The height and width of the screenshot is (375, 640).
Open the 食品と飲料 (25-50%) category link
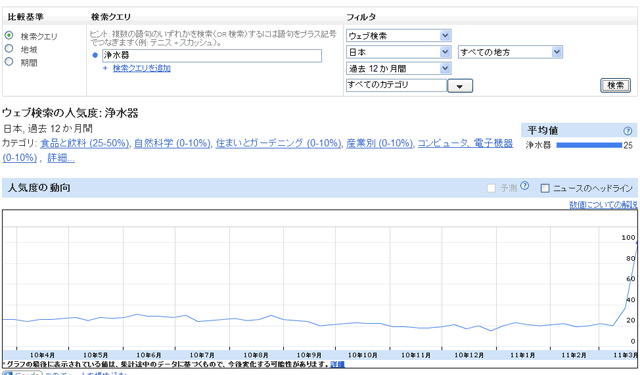coord(85,143)
